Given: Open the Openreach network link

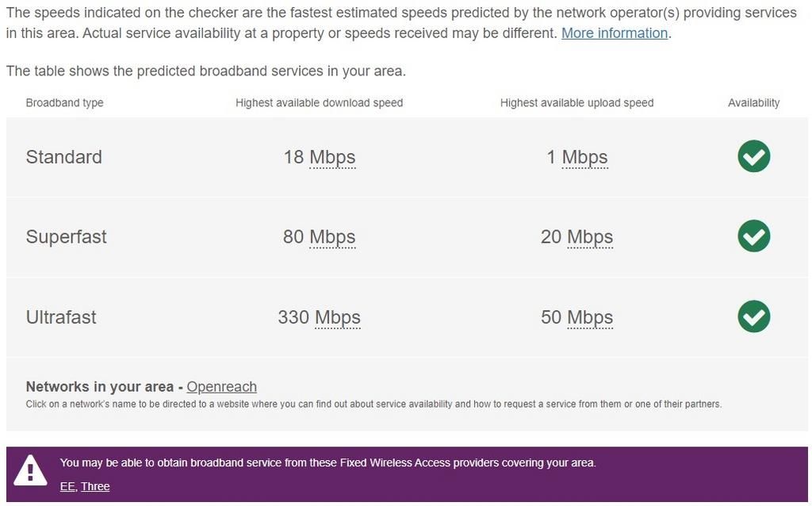Looking at the screenshot, I should click(x=221, y=387).
